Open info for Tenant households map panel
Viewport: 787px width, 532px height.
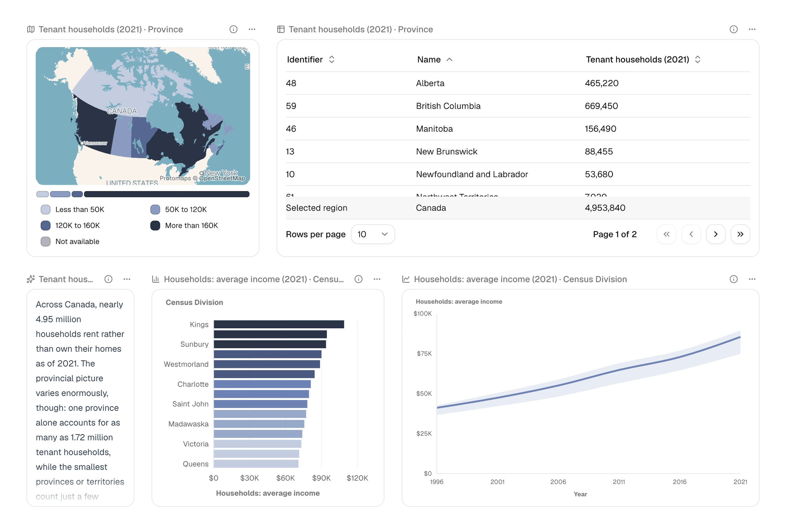tap(233, 30)
